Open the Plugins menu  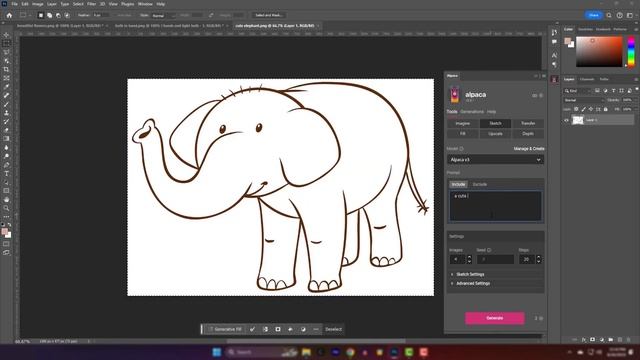(127, 4)
